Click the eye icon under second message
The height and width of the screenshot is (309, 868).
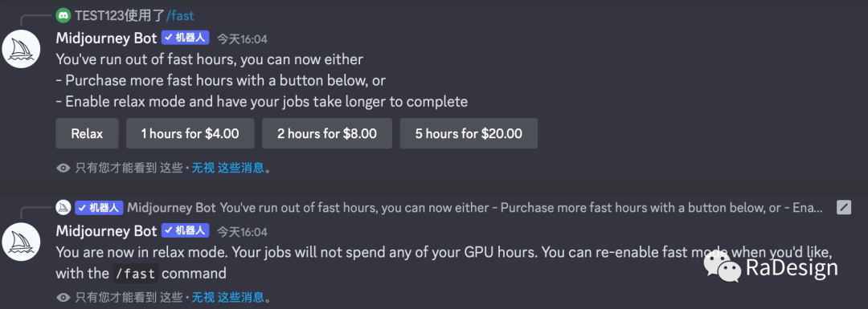(63, 298)
